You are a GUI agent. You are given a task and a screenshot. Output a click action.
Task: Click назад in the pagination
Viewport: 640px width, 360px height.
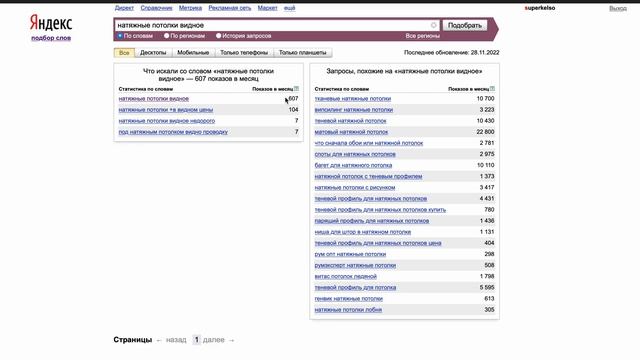(x=176, y=340)
